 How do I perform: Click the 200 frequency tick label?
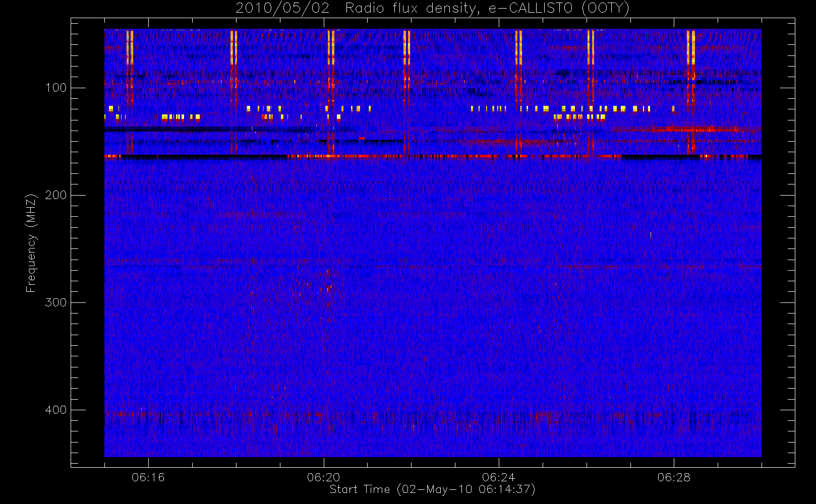pyautogui.click(x=56, y=195)
